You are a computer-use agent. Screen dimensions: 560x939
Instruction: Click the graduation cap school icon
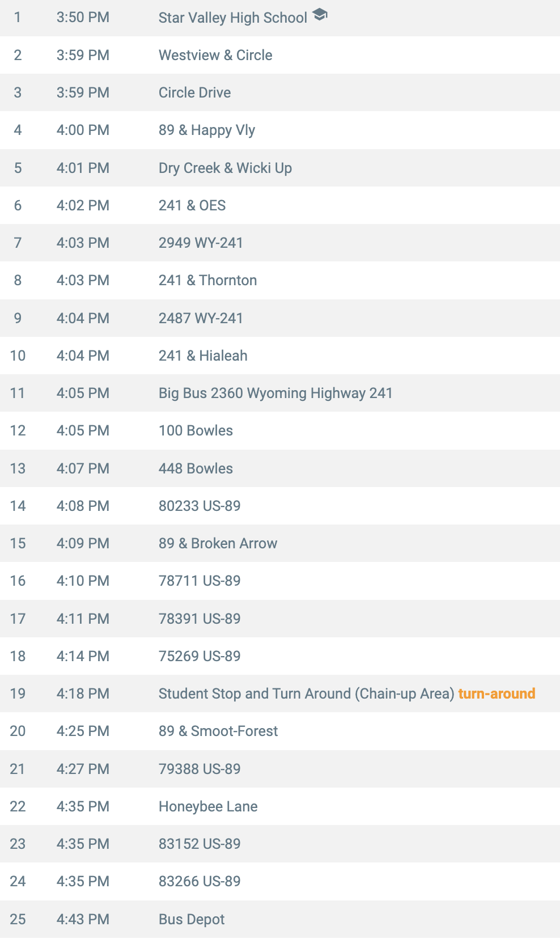pos(320,15)
